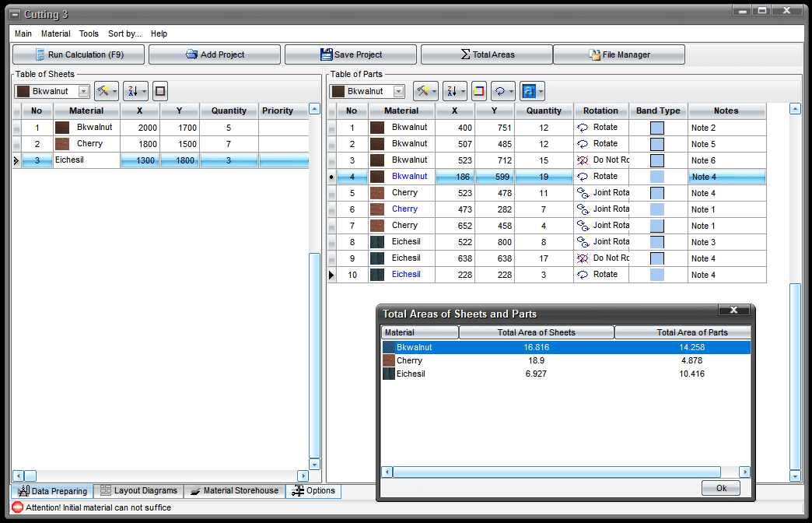The width and height of the screenshot is (812, 523).
Task: Click the Do Not Rotate icon in part row 3
Action: [x=583, y=160]
